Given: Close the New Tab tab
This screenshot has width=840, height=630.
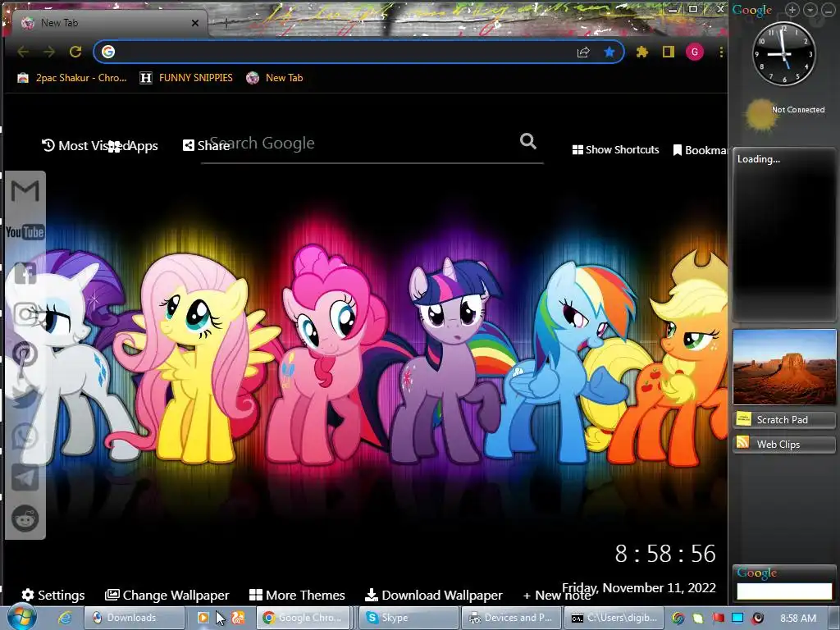Looking at the screenshot, I should [x=195, y=23].
